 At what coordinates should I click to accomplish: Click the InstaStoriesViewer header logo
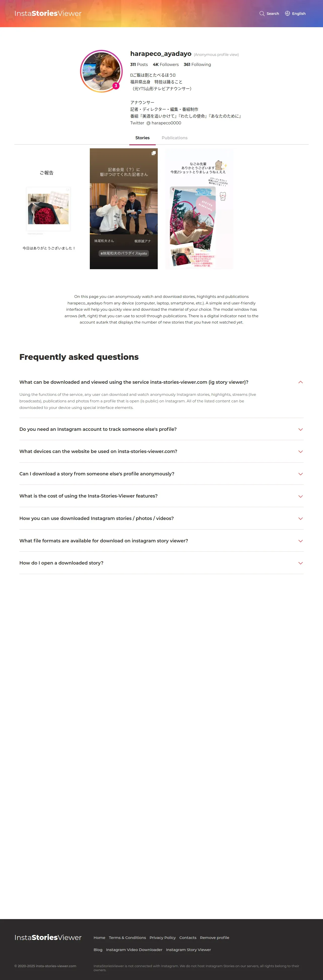pos(48,14)
